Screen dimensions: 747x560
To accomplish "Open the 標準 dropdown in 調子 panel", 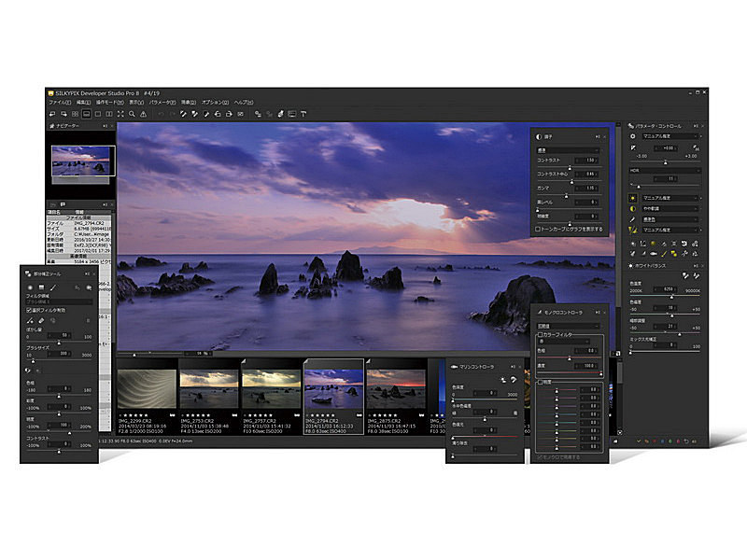I will pyautogui.click(x=568, y=150).
